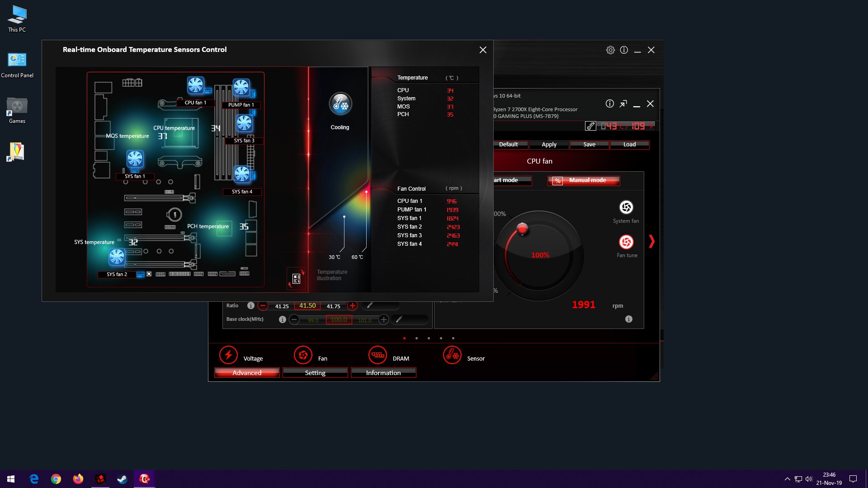
Task: Click the info icon left of the detach arrow
Action: (610, 104)
